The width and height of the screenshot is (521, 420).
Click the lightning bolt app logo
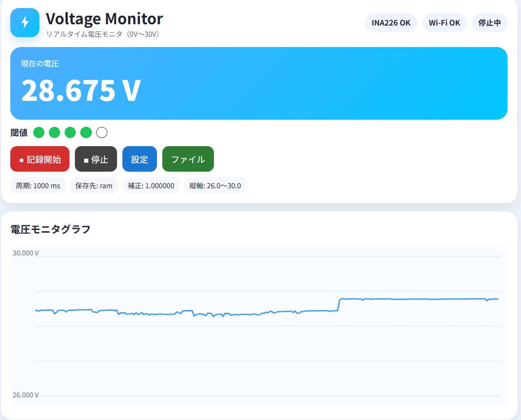coord(25,22)
